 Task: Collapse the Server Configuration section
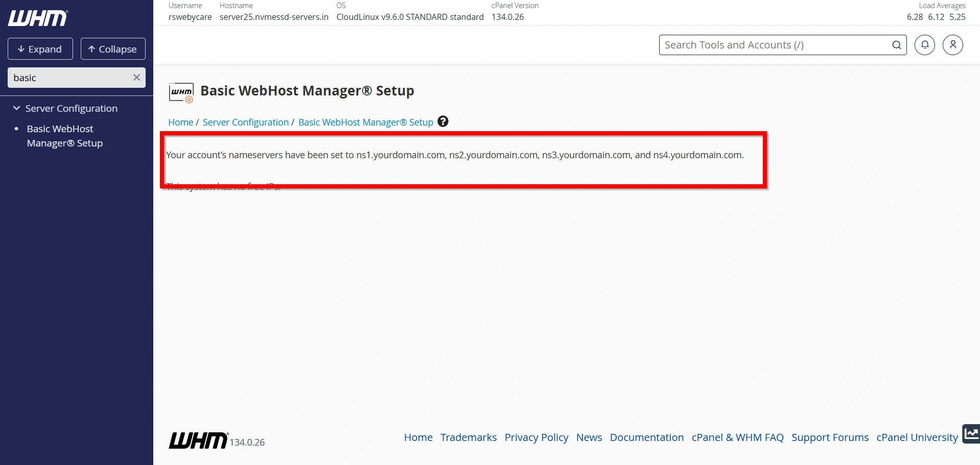tap(17, 108)
